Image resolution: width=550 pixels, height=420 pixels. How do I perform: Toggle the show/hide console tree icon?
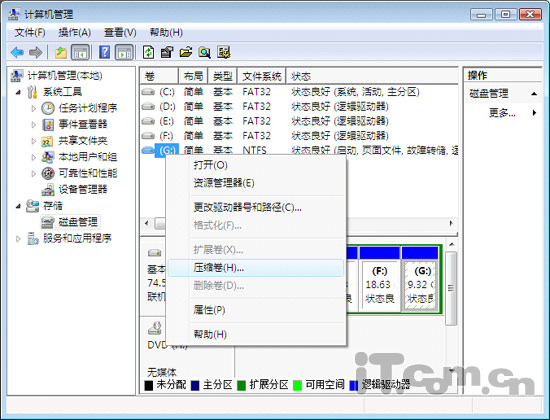[x=80, y=53]
